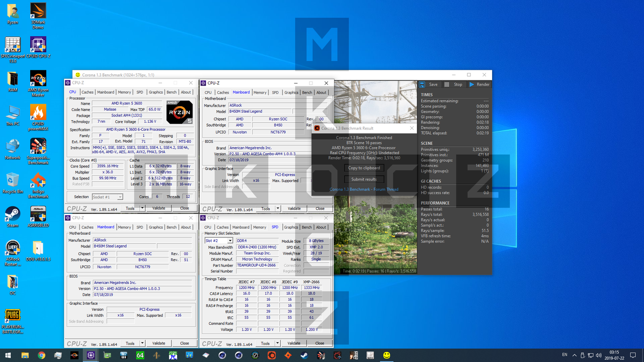The height and width of the screenshot is (362, 644).
Task: Switch to Corona smiley taskbar icon
Action: point(386,355)
